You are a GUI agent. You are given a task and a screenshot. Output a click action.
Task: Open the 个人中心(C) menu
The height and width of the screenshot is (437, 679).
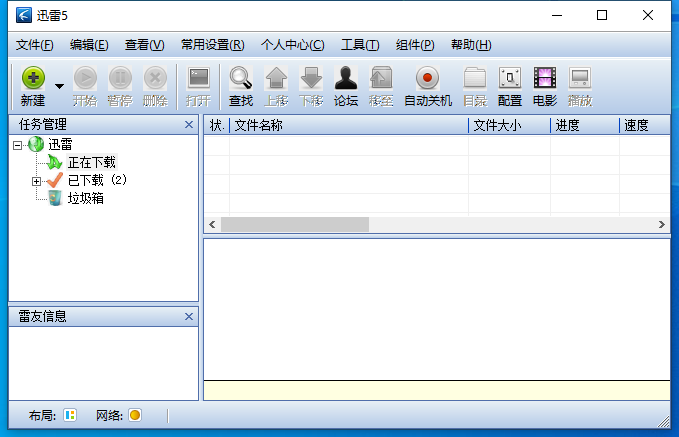point(293,45)
